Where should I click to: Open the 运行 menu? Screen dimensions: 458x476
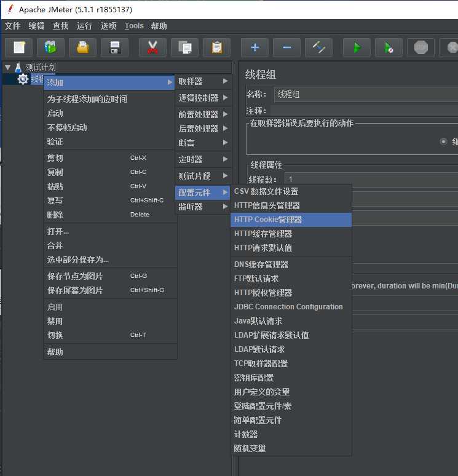[x=84, y=26]
